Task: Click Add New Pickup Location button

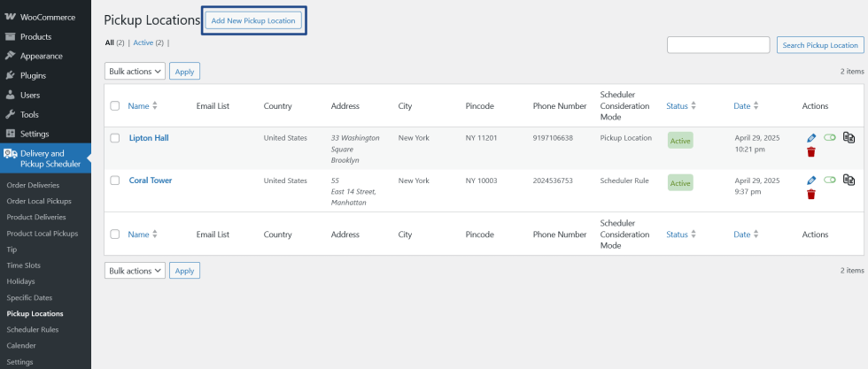Action: 253,20
